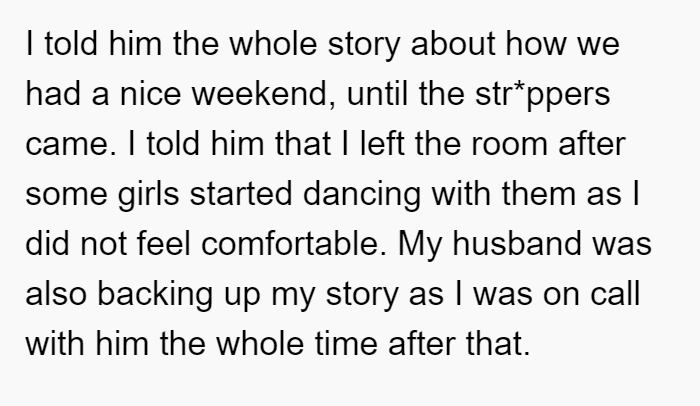Click the word 'about' in the first line
The width and height of the screenshot is (700, 406).
tap(453, 44)
